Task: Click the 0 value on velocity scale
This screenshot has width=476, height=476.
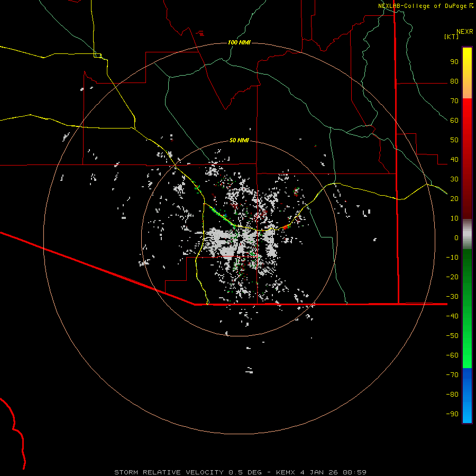Action: point(456,237)
